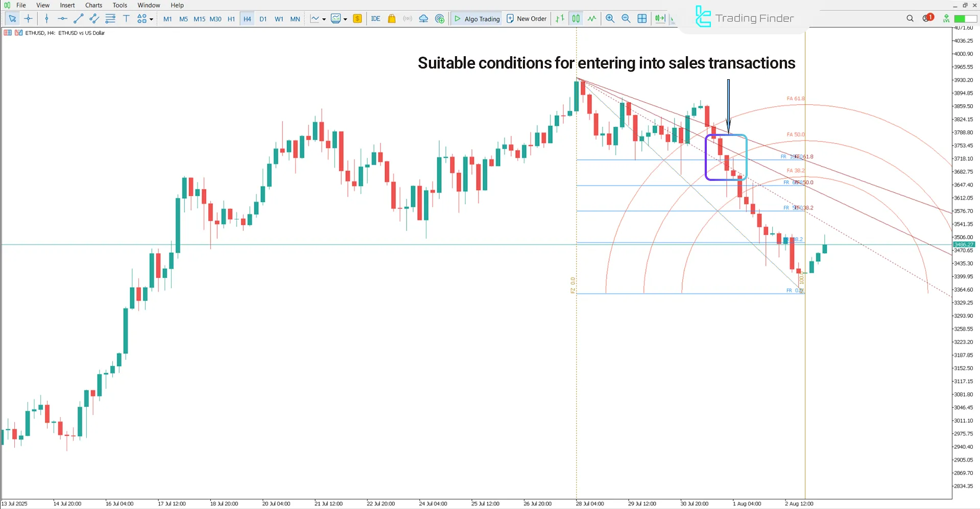Pick the vertical line drawing tool
Image resolution: width=980 pixels, height=509 pixels.
point(46,18)
